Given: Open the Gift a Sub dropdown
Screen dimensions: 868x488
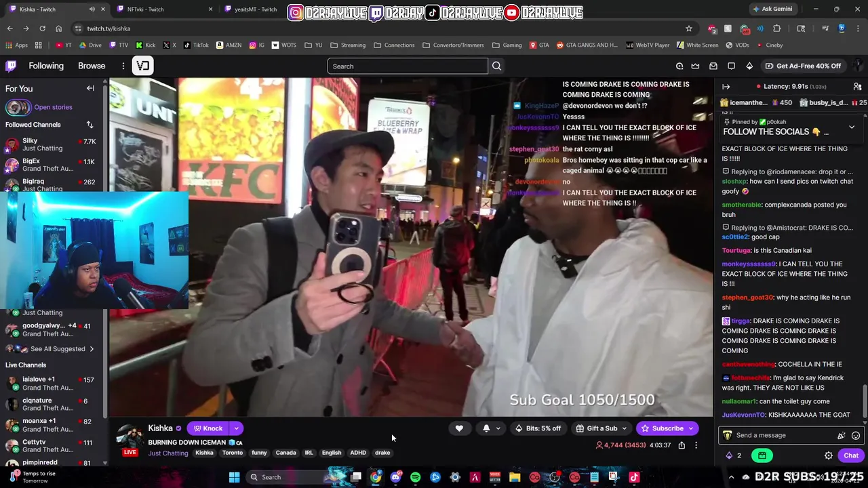Looking at the screenshot, I should [601, 428].
